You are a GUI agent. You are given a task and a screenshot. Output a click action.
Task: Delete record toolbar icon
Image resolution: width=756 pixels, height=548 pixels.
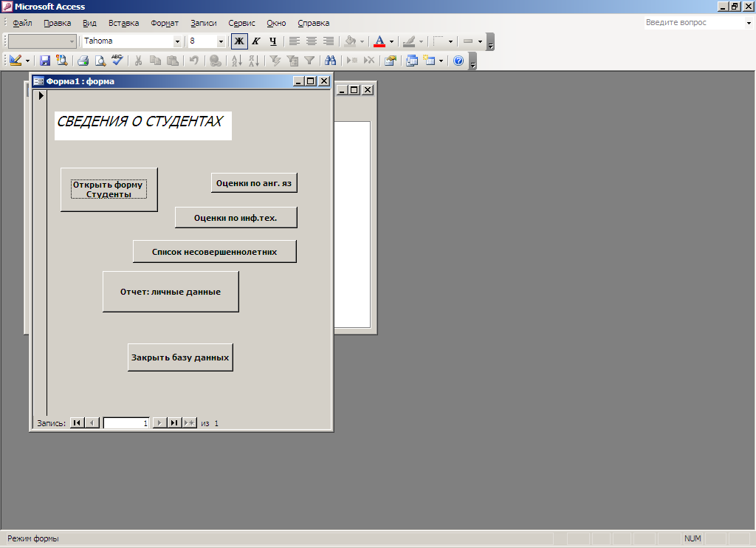pyautogui.click(x=369, y=61)
